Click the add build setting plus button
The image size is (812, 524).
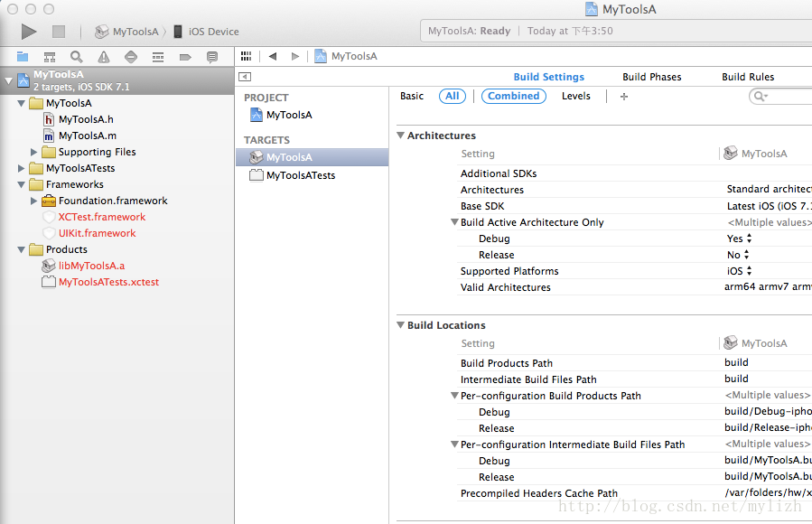624,97
